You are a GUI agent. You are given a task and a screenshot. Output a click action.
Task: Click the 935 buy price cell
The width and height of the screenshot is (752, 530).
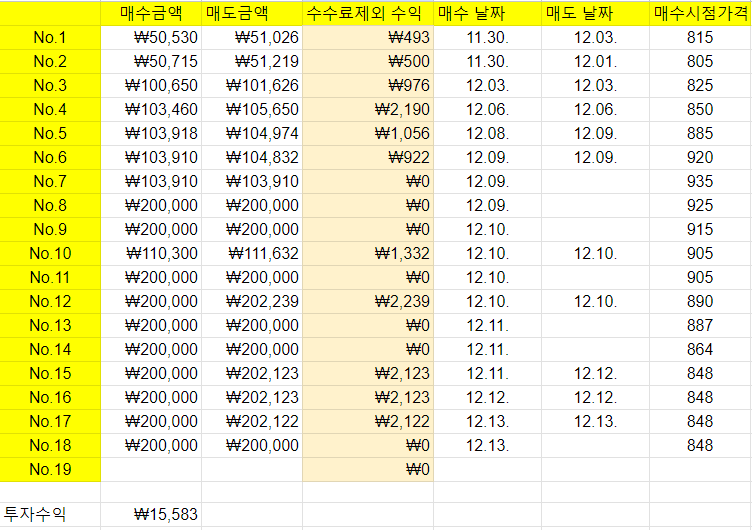point(700,181)
